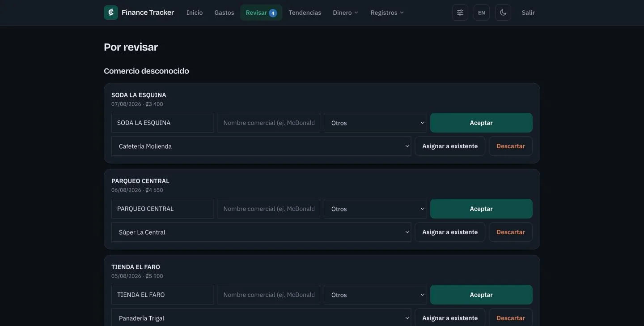Open category dropdown for TIENDA EL FARO

[375, 295]
